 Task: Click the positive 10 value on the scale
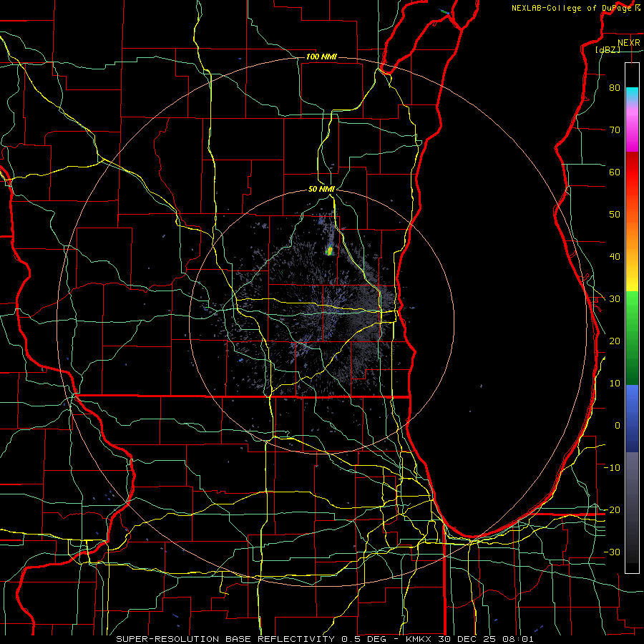pos(615,384)
